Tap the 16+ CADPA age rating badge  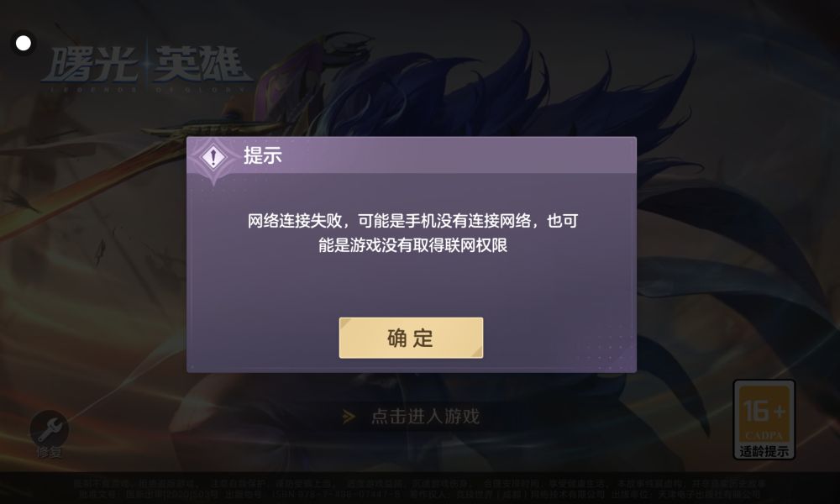(x=764, y=419)
